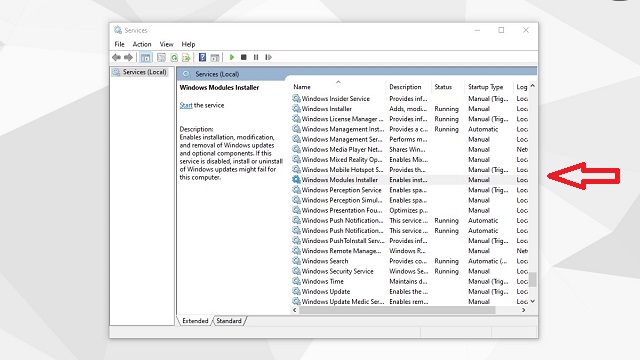
Task: Sort by the Status column header
Action: click(443, 87)
